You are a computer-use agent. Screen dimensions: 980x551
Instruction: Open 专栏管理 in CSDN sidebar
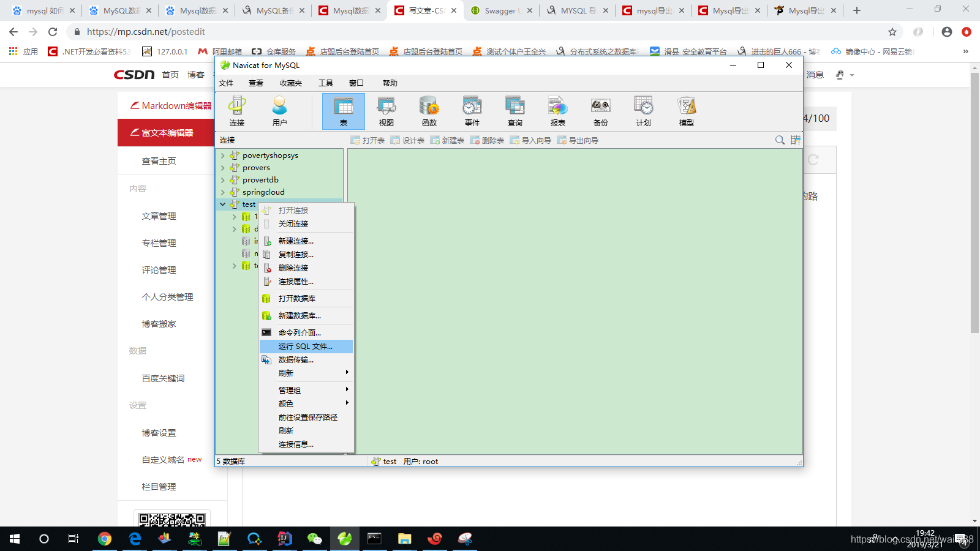pyautogui.click(x=159, y=243)
